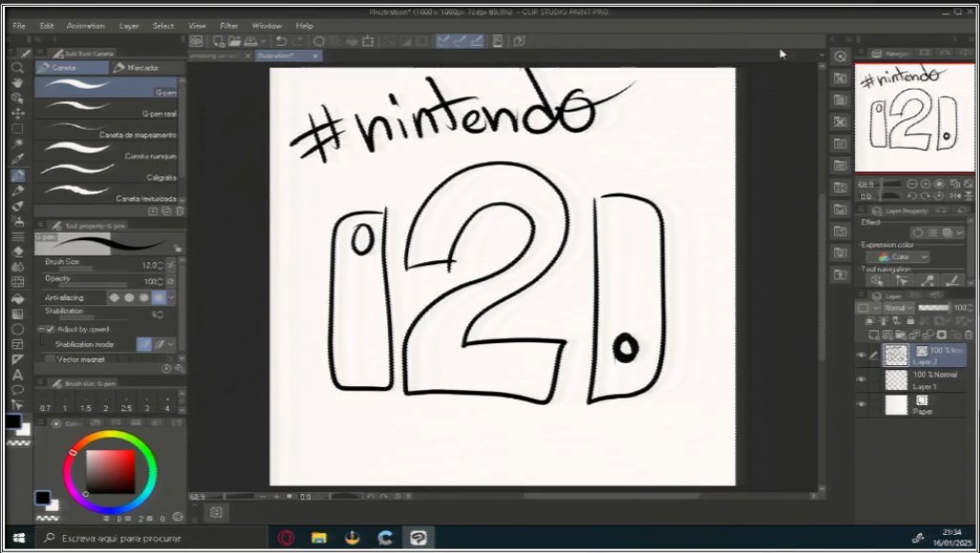Open the Animation menu

pyautogui.click(x=86, y=26)
